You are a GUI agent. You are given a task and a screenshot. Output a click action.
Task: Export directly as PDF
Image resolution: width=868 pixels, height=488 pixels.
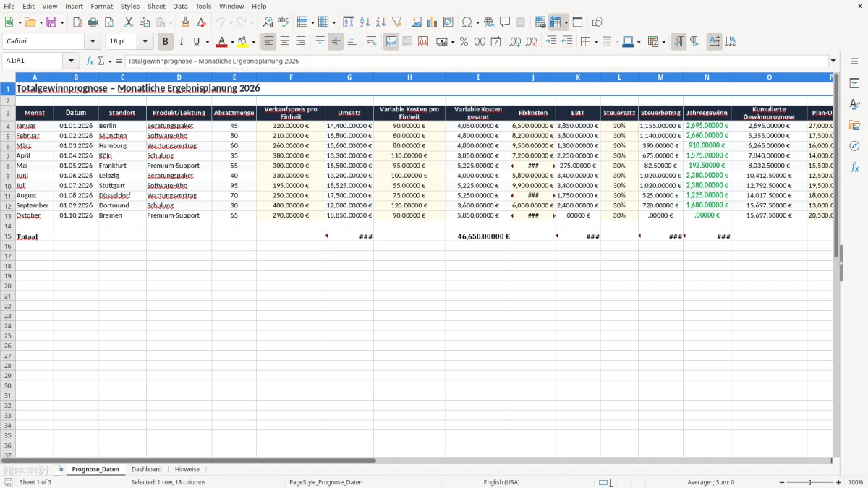77,22
